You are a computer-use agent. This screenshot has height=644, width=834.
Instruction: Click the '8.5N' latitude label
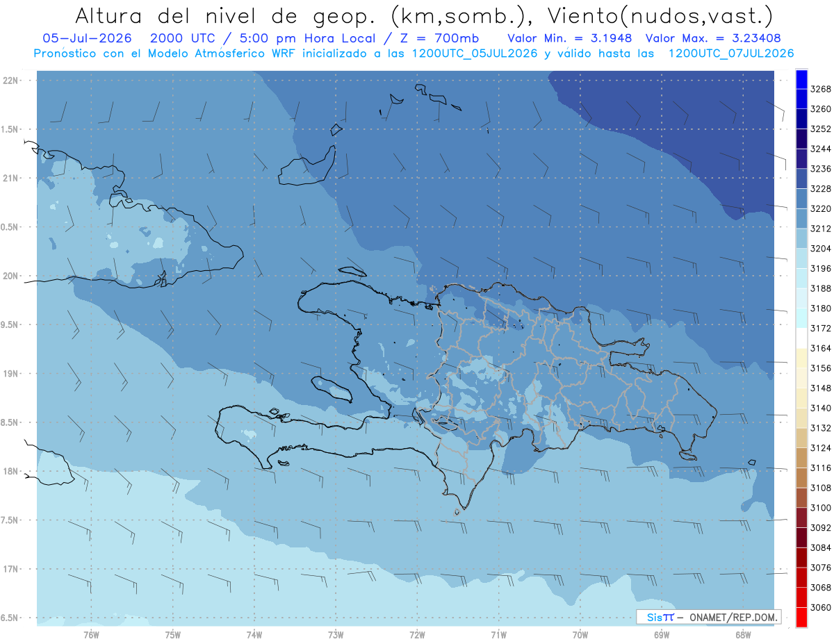(x=10, y=422)
